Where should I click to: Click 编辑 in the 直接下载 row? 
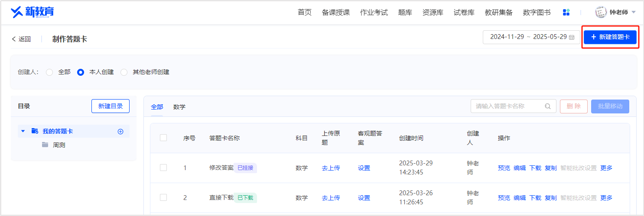click(x=520, y=198)
